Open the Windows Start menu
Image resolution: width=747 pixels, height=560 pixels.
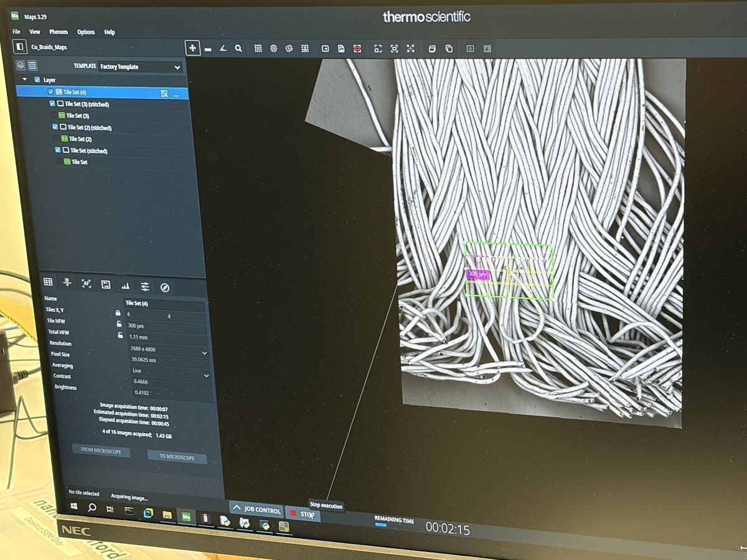point(73,506)
